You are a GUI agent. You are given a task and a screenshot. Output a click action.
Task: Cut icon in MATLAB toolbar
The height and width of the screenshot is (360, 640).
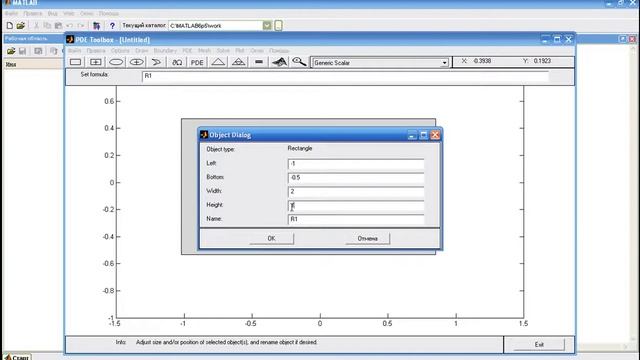36,26
